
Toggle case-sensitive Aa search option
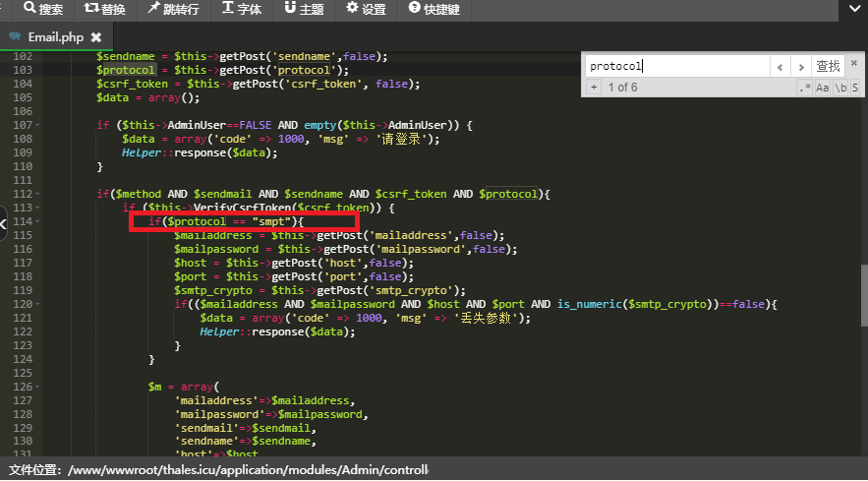823,88
